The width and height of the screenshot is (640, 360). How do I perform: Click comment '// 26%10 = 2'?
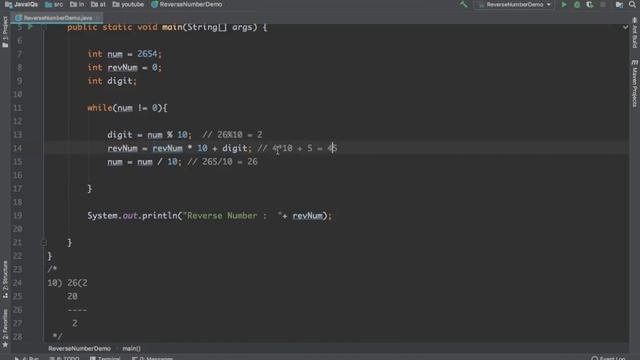232,135
